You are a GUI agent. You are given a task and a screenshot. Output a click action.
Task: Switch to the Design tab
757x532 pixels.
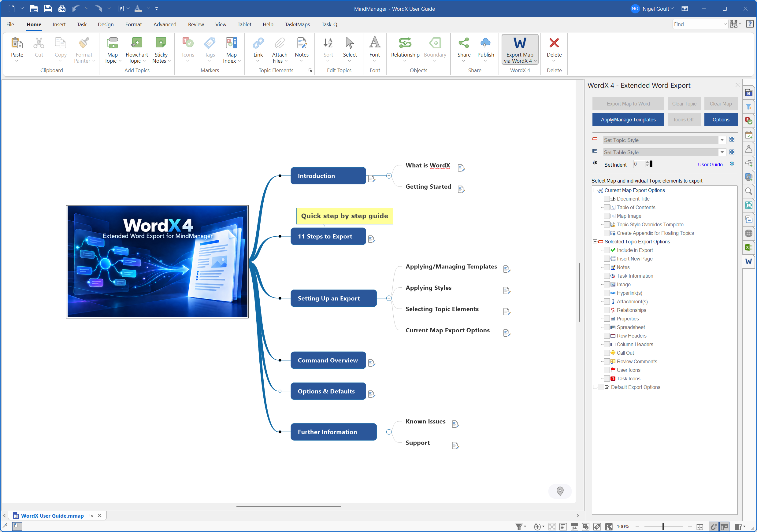(106, 24)
